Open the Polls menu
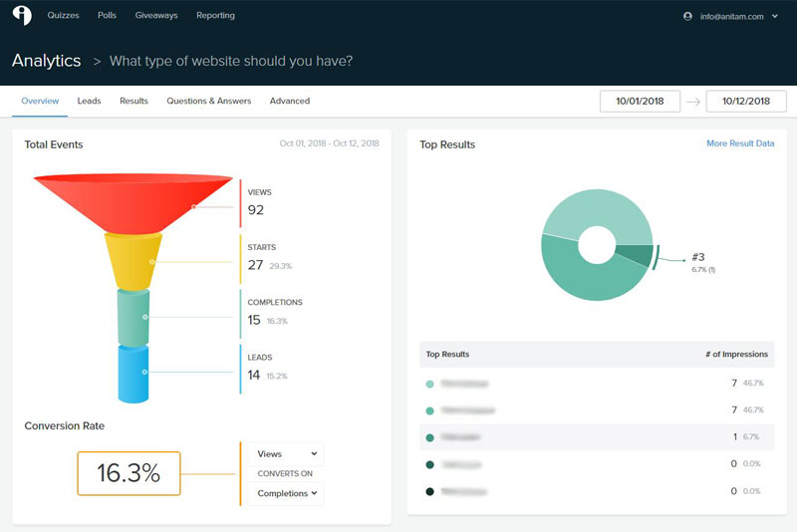Screen dimensions: 797x532 click(x=107, y=15)
